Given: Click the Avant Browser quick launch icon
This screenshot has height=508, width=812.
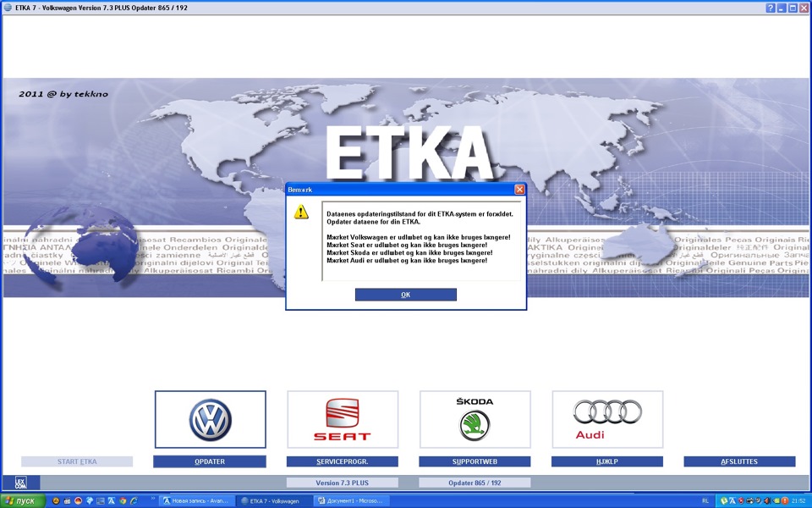Looking at the screenshot, I should pyautogui.click(x=111, y=500).
